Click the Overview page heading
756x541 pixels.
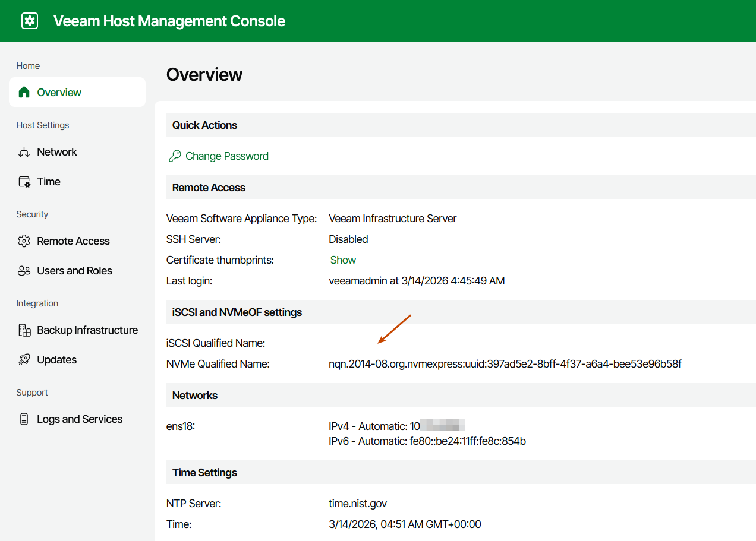coord(204,75)
